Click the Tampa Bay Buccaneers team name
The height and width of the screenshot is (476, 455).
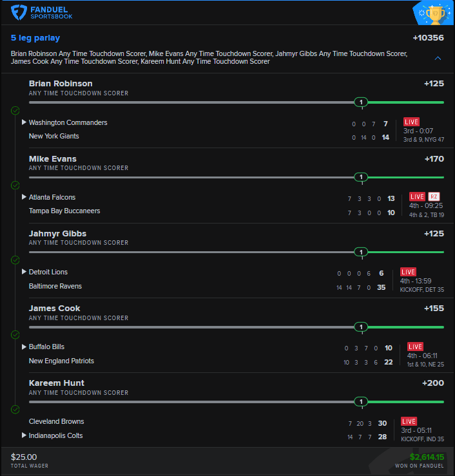pos(64,211)
